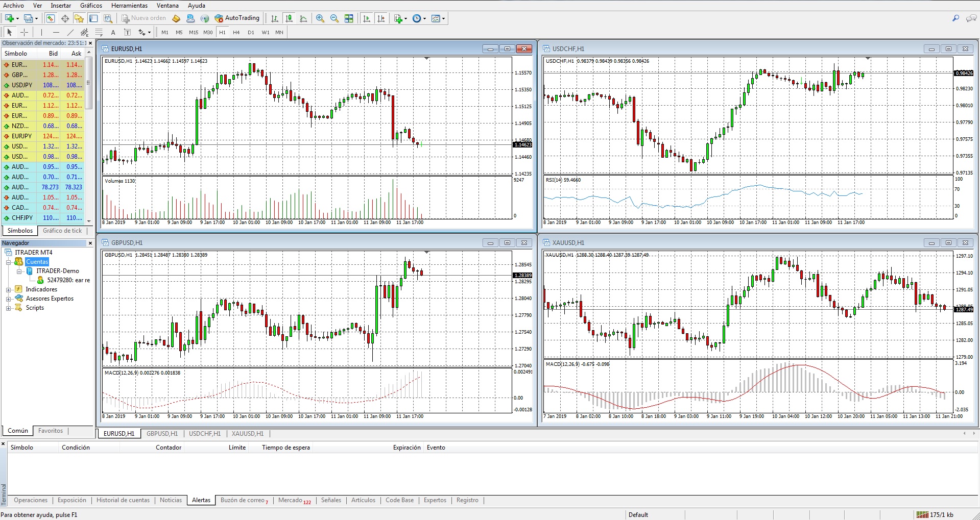Open the search magnifier icon top right
980x520 pixels.
pyautogui.click(x=955, y=18)
